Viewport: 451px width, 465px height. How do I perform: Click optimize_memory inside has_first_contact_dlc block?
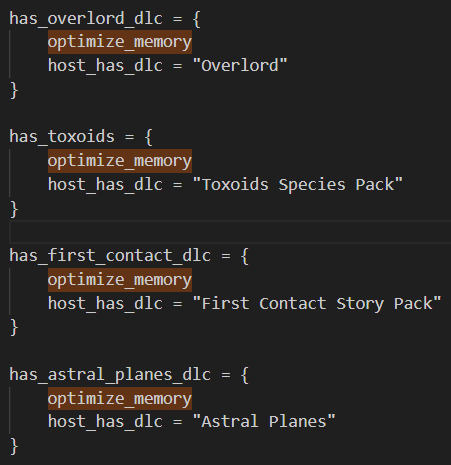(120, 280)
